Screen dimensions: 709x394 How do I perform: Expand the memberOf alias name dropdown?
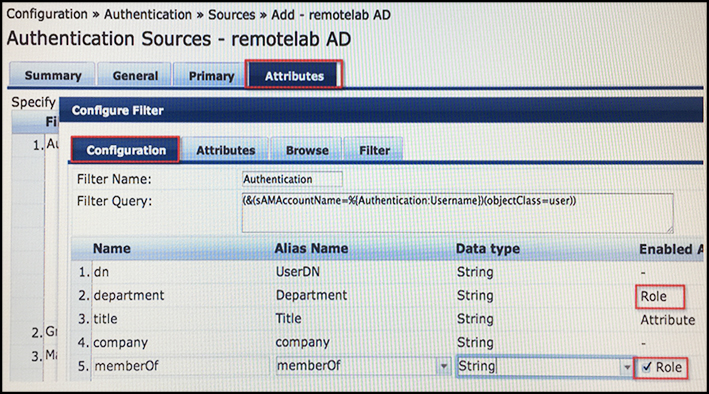tap(444, 366)
